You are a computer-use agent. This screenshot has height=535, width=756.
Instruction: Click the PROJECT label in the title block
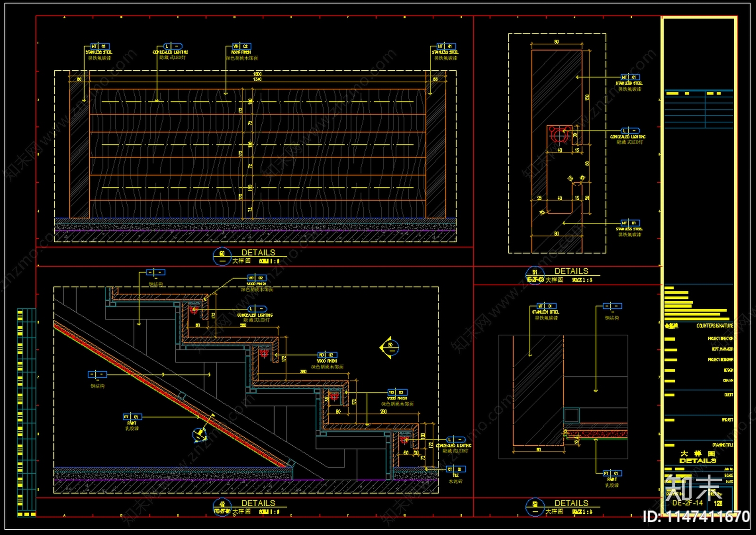(x=728, y=420)
